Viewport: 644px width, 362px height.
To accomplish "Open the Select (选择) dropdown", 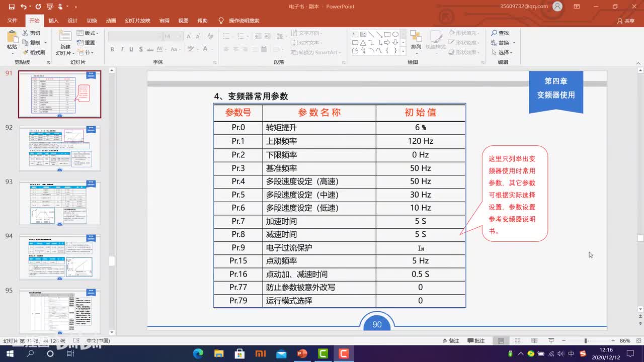I will [501, 52].
